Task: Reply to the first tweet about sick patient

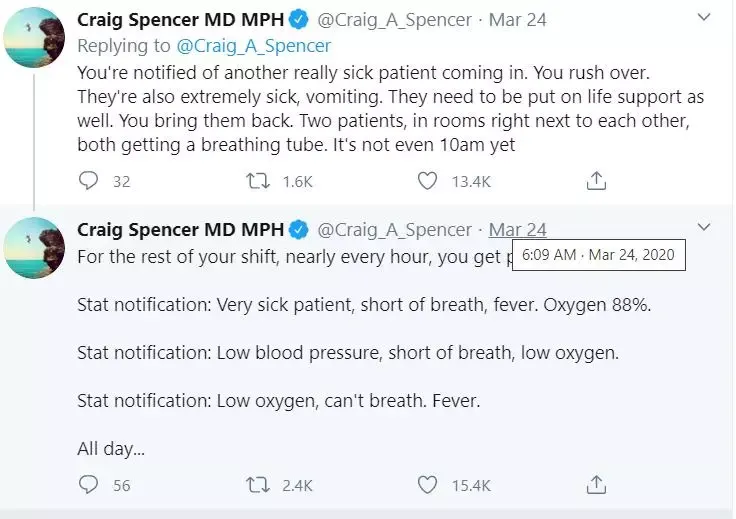Action: [88, 181]
